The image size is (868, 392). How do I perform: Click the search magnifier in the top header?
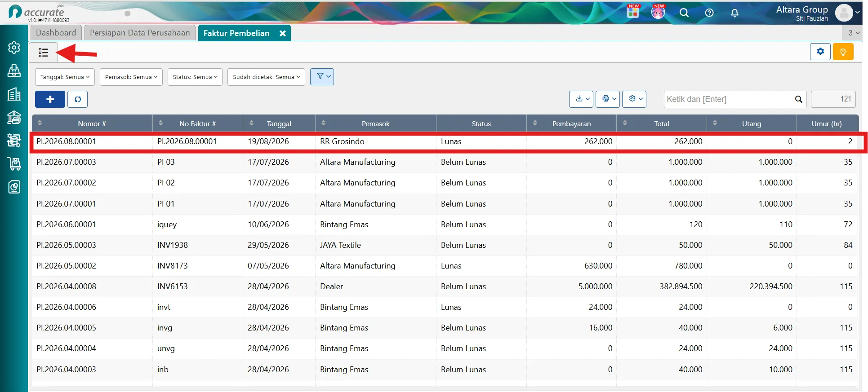point(684,13)
